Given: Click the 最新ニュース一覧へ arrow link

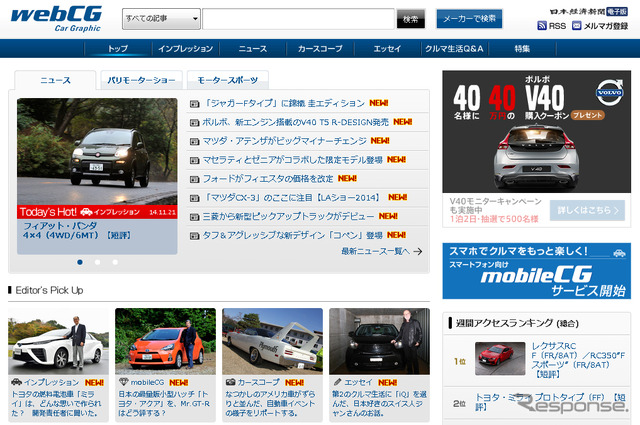Looking at the screenshot, I should (382, 251).
